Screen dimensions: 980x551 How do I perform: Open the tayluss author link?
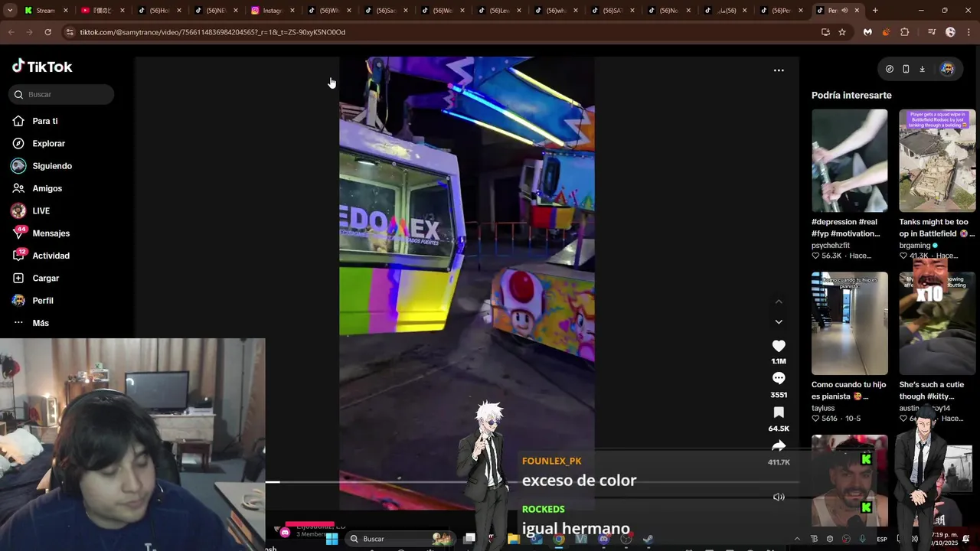click(x=824, y=409)
